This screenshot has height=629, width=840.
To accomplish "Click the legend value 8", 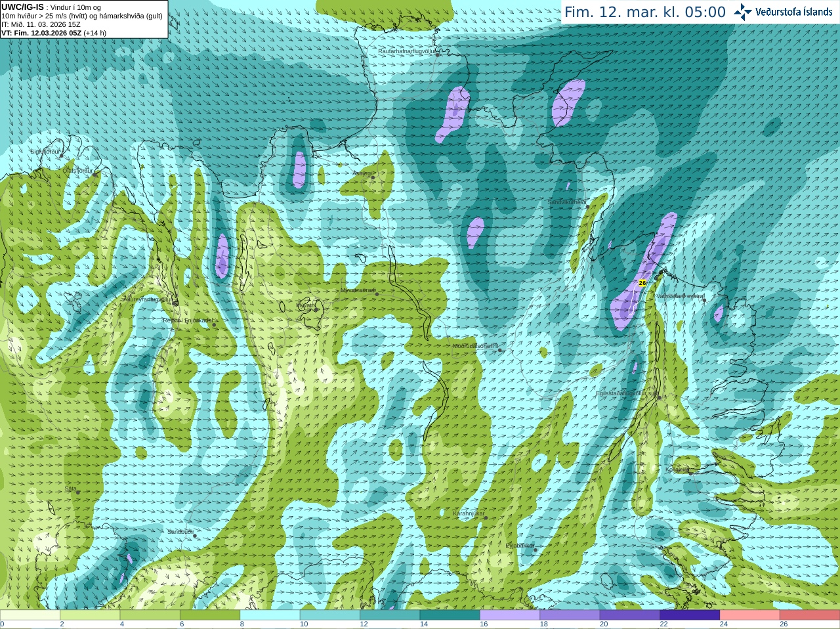I will 242,624.
